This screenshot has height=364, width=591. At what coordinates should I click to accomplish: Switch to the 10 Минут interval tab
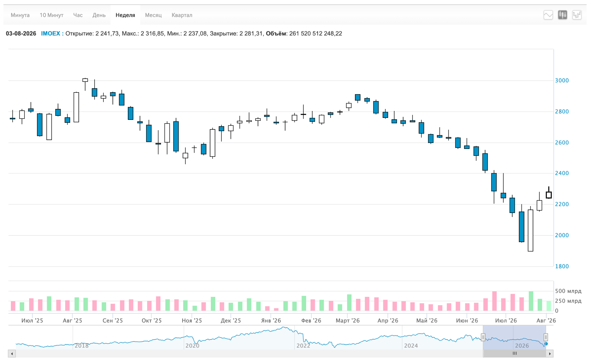pyautogui.click(x=51, y=15)
